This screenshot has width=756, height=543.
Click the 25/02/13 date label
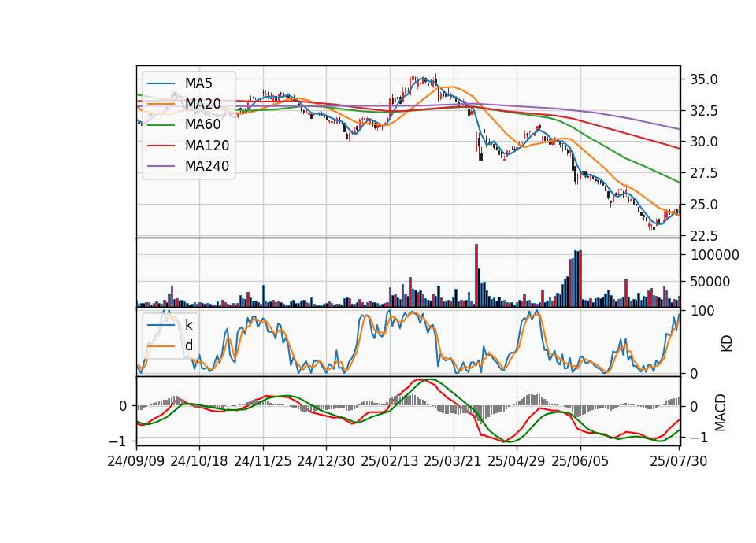click(x=390, y=461)
